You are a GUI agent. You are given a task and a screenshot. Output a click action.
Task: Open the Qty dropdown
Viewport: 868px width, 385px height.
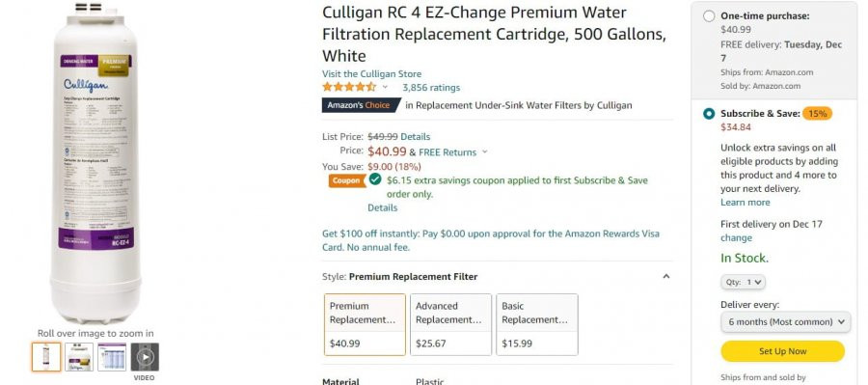coord(743,282)
